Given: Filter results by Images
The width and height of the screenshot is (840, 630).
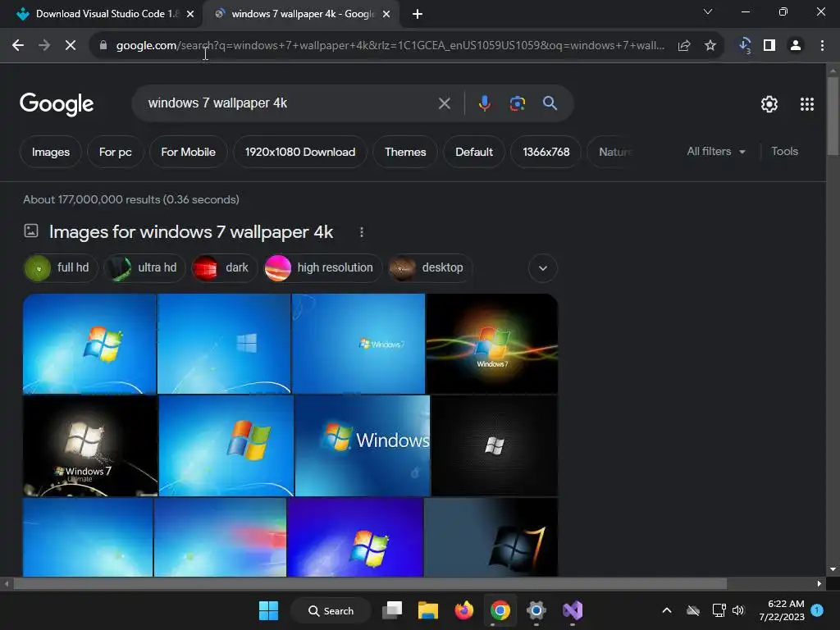Looking at the screenshot, I should 51,152.
